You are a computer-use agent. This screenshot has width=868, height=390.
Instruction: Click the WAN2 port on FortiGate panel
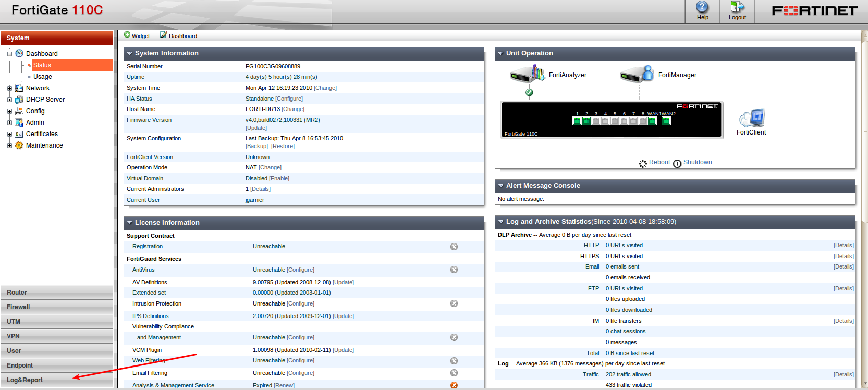(666, 121)
